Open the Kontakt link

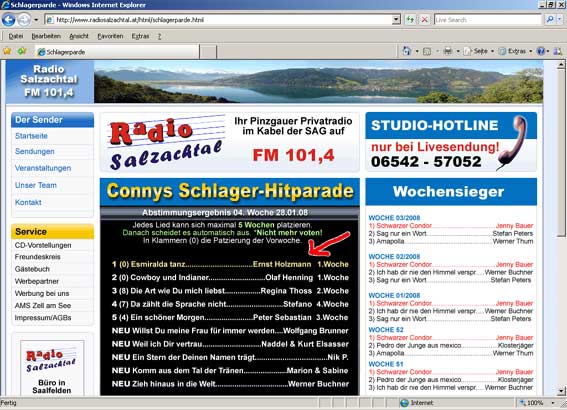point(28,202)
